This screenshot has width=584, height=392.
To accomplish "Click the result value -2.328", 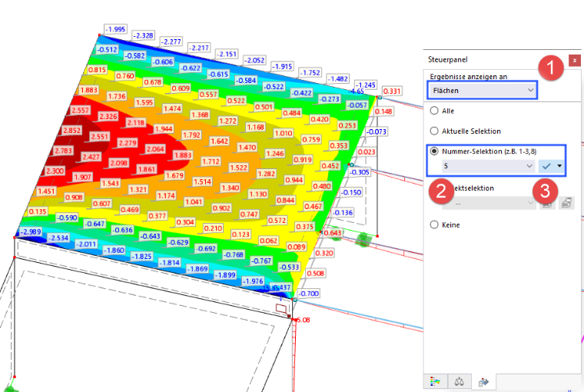I will pos(144,35).
